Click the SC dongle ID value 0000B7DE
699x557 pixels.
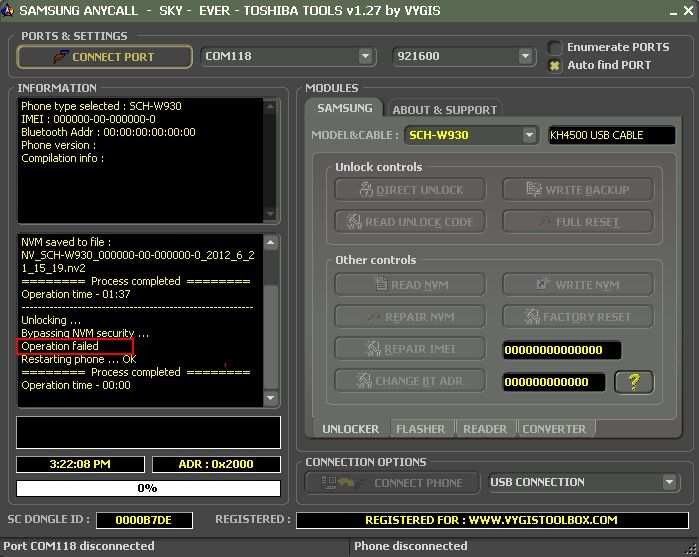tap(144, 520)
